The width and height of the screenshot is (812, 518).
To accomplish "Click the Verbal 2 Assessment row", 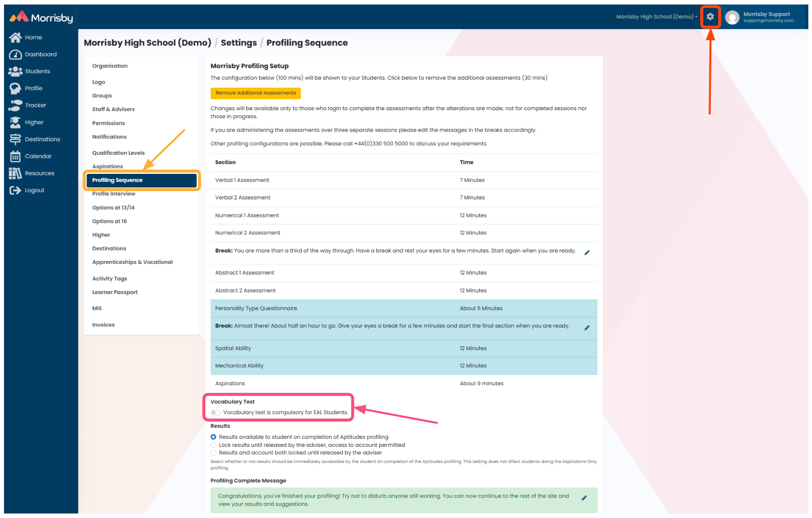I will [404, 198].
